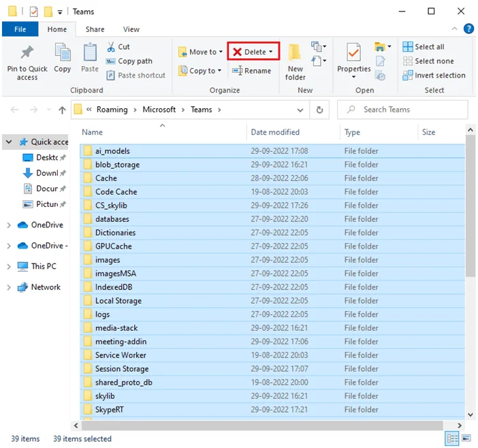Expand the Network tree node
Viewport: 478px width, 448px height.
pyautogui.click(x=9, y=287)
